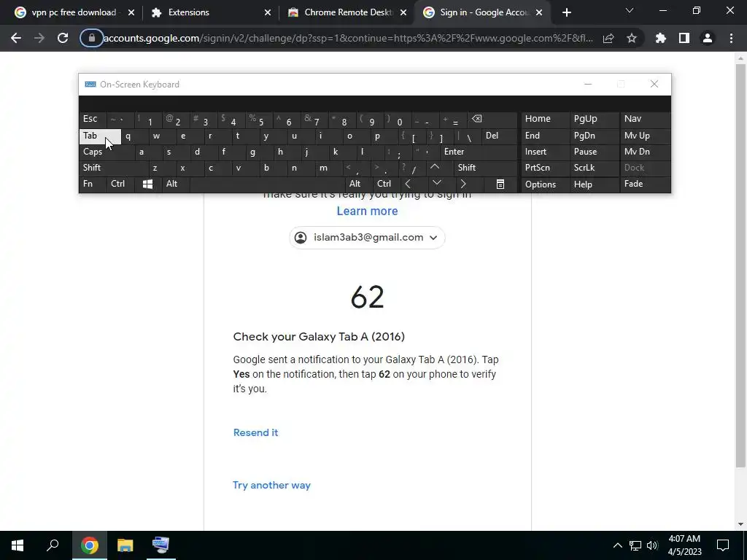Image resolution: width=747 pixels, height=560 pixels.
Task: Toggle the Fn key on keyboard
Action: click(93, 184)
